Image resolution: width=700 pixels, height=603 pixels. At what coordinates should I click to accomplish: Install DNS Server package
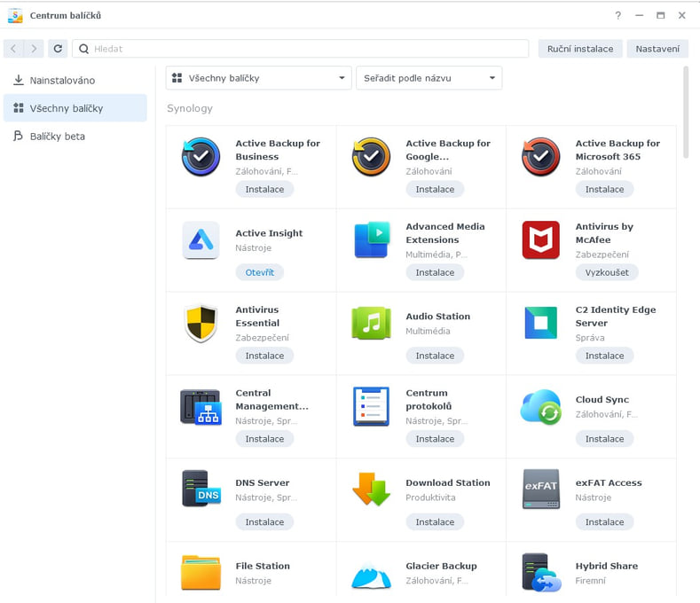coord(264,521)
